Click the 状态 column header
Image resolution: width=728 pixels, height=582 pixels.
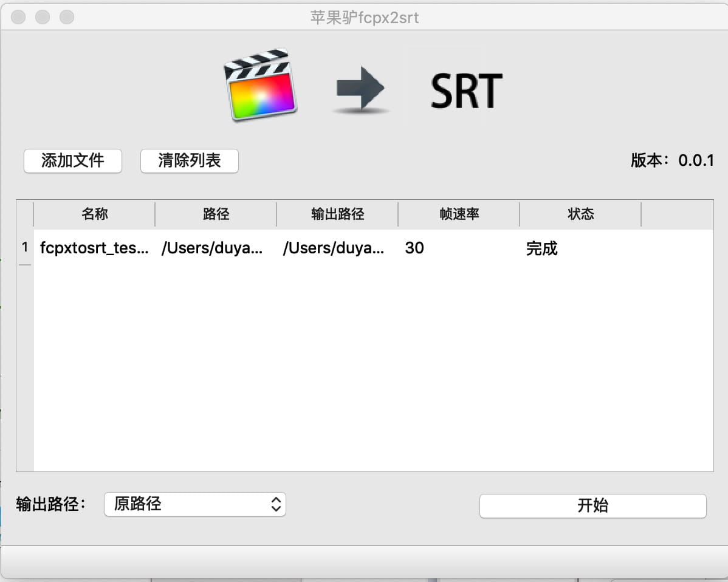click(x=581, y=214)
